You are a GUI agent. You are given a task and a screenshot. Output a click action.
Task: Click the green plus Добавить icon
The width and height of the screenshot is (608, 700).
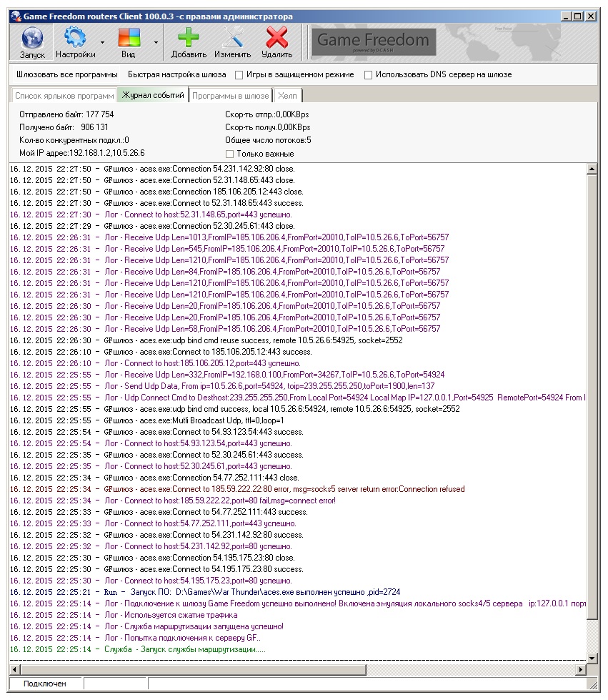[188, 37]
